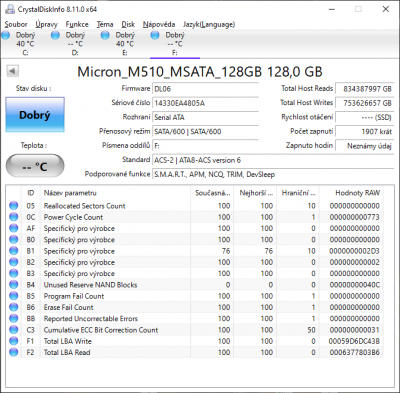Click status orb for Power Cycle Count
The image size is (400, 393).
click(x=14, y=217)
